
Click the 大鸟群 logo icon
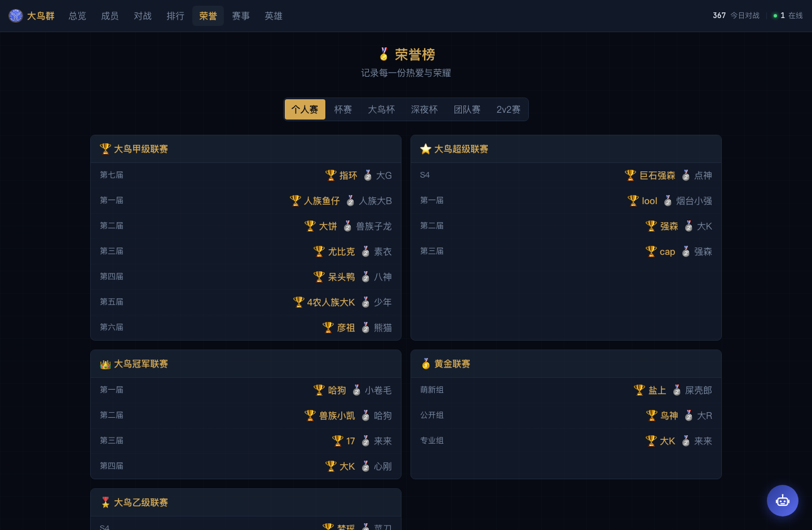16,16
